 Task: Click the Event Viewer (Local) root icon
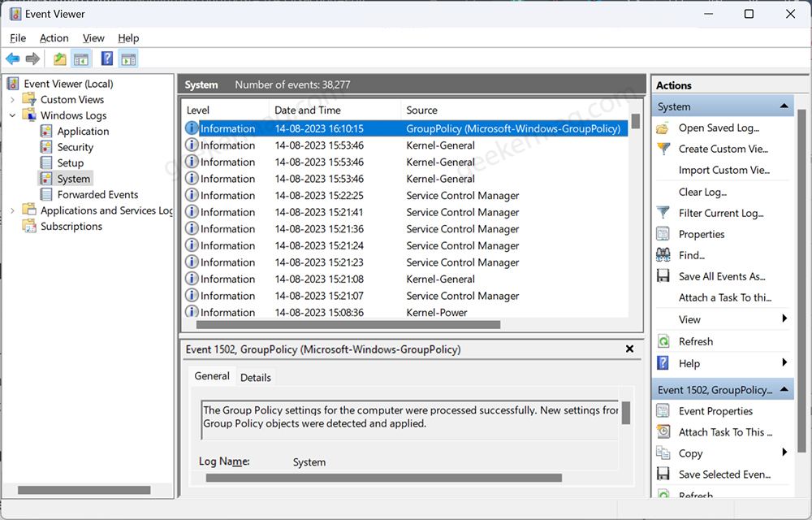click(x=13, y=84)
